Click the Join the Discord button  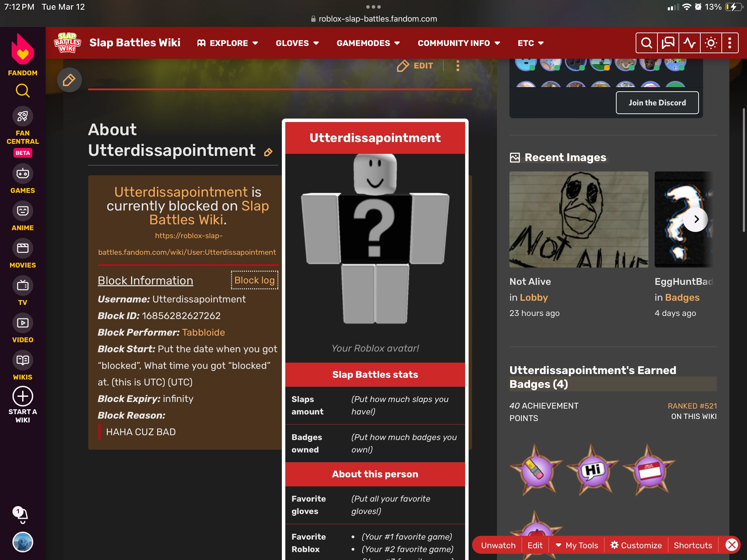pyautogui.click(x=657, y=103)
